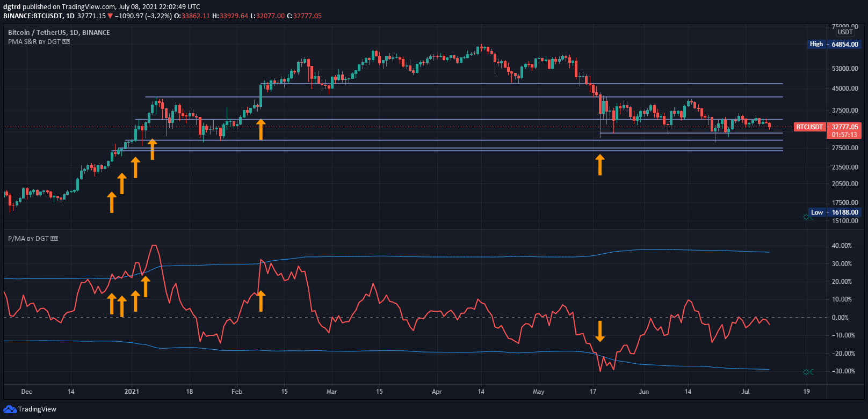Viewport: 868px width, 419px height.
Task: Click the high value H:33929.64
Action: click(230, 16)
